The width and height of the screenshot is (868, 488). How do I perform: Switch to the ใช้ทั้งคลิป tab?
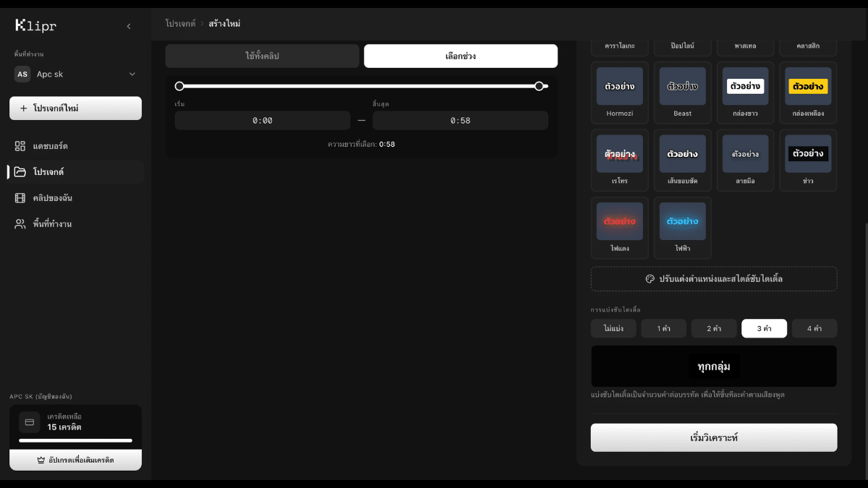point(262,56)
